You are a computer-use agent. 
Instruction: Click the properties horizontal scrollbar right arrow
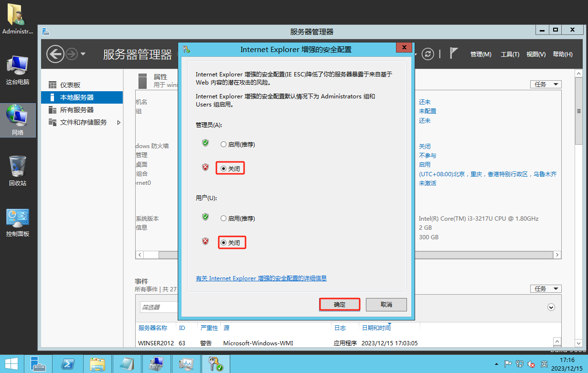tap(558, 255)
